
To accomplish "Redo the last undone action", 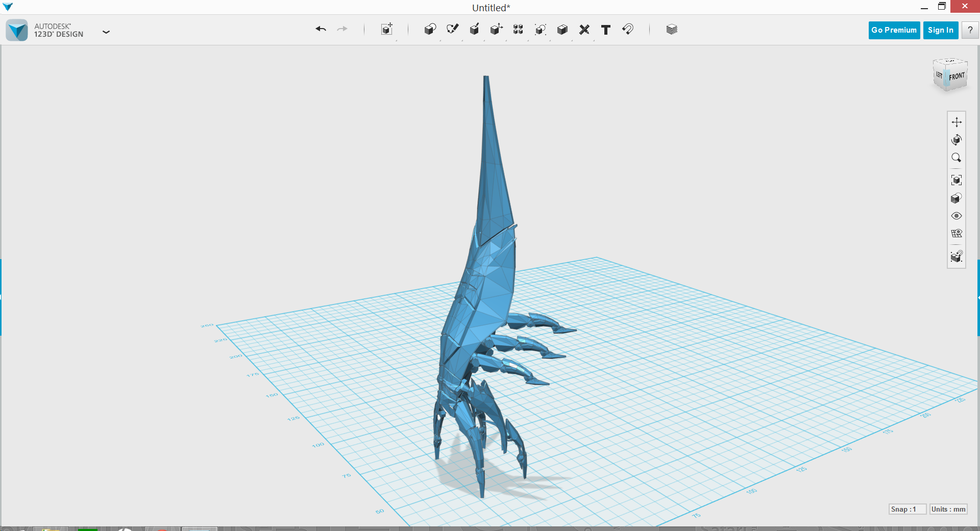I will pos(342,29).
